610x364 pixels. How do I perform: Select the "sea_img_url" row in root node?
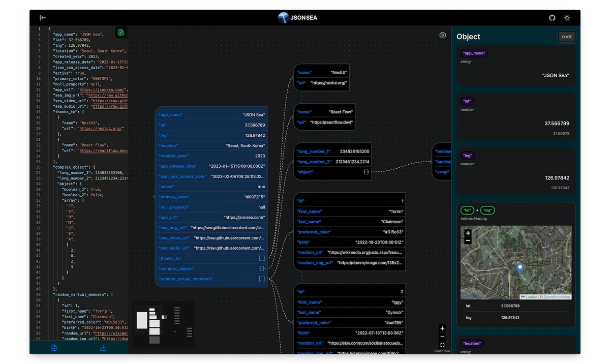click(211, 228)
